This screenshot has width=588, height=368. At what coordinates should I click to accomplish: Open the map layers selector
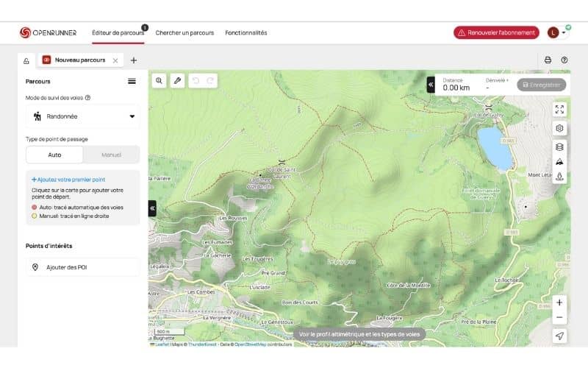[559, 146]
